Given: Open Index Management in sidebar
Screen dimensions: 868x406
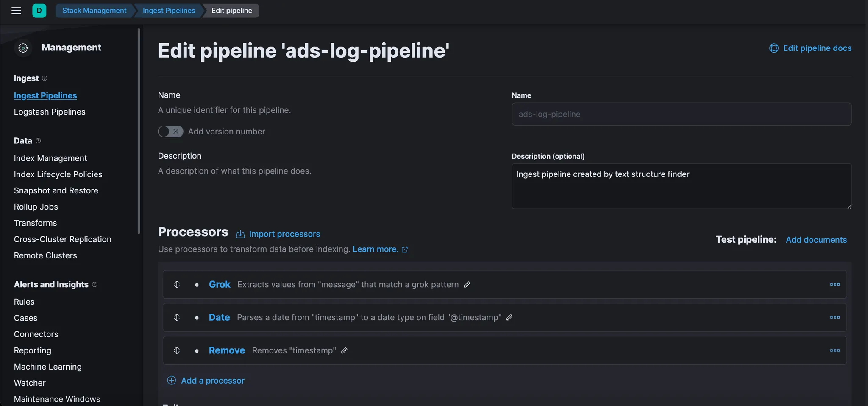Looking at the screenshot, I should pos(50,158).
